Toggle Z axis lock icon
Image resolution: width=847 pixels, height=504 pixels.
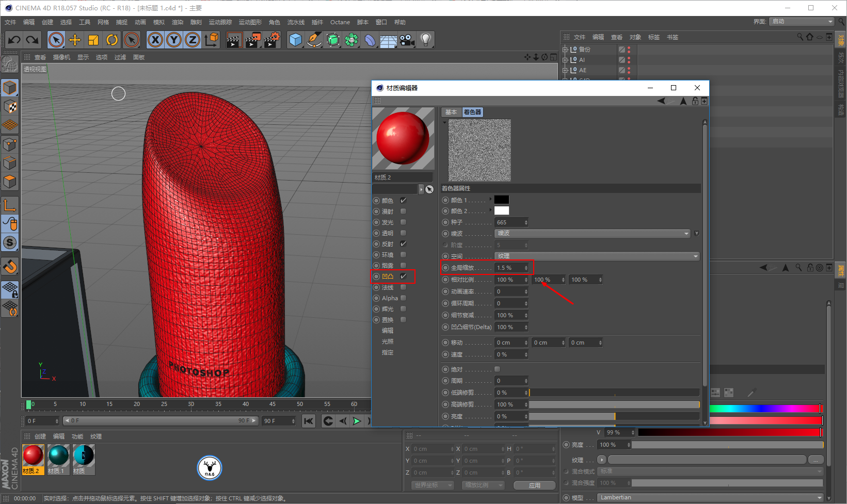coord(193,40)
